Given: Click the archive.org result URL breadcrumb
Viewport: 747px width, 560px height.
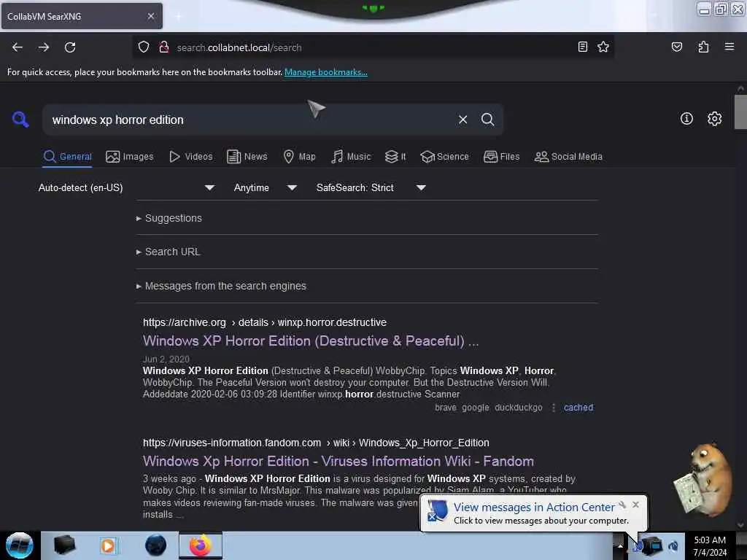Looking at the screenshot, I should click(x=264, y=322).
